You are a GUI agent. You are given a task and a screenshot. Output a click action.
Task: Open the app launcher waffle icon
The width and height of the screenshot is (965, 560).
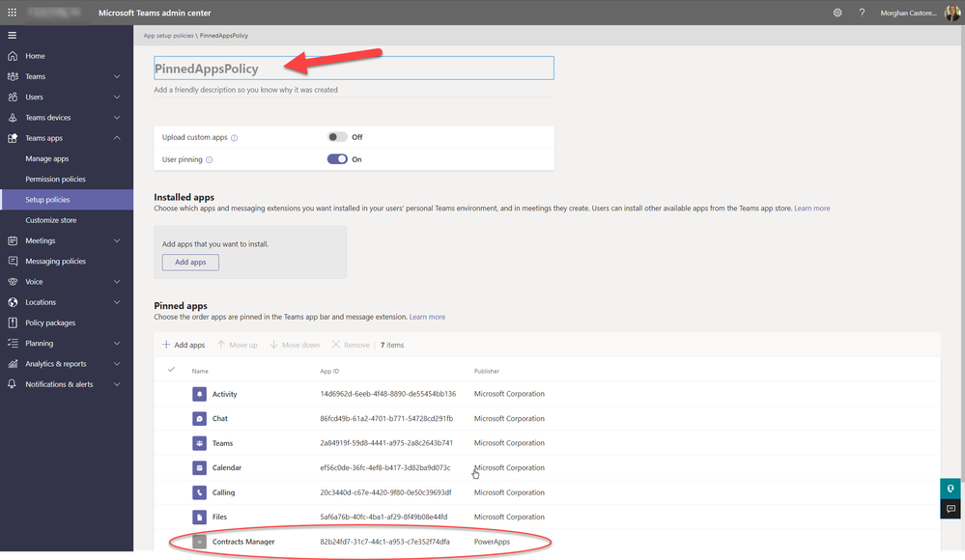tap(12, 13)
